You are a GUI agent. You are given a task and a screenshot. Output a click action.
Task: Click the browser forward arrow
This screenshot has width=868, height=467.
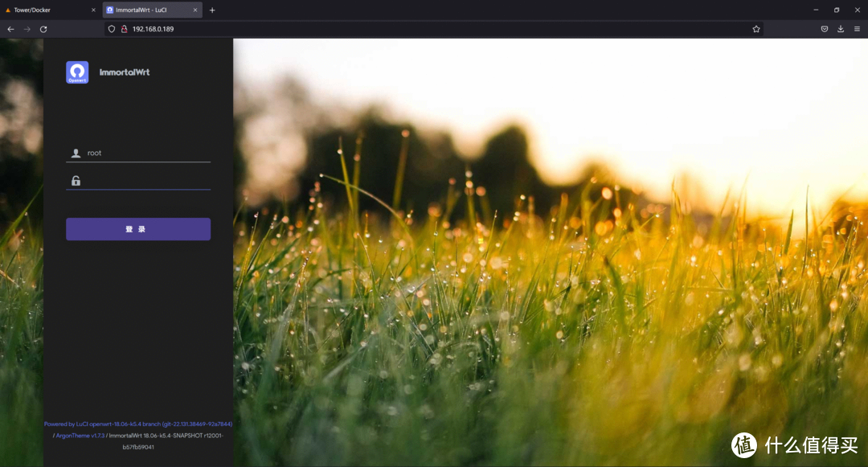click(x=27, y=29)
